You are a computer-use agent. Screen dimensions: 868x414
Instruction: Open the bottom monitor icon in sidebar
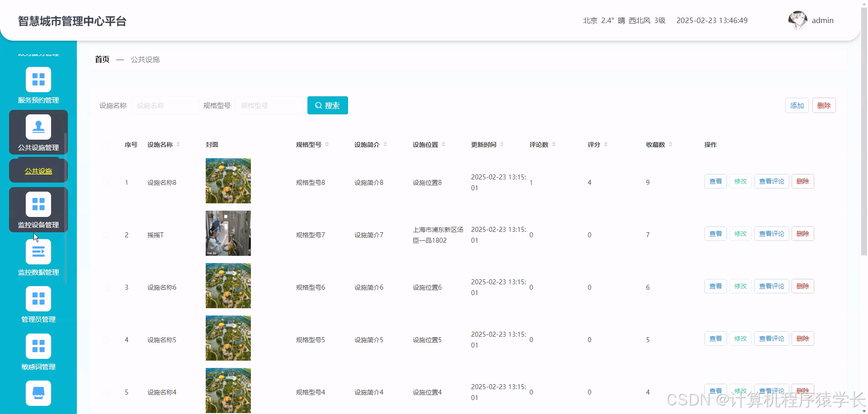point(38,393)
